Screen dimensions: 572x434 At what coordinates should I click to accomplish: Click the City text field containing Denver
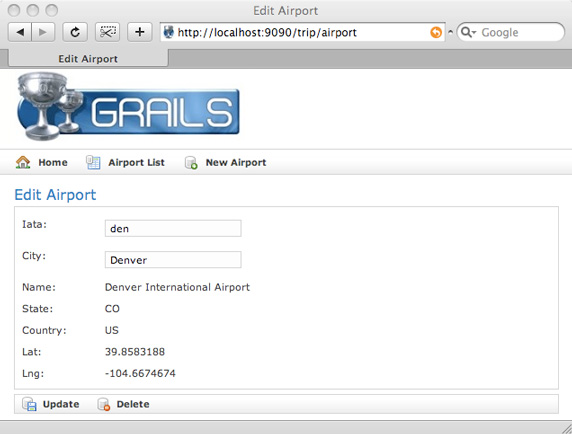click(173, 260)
